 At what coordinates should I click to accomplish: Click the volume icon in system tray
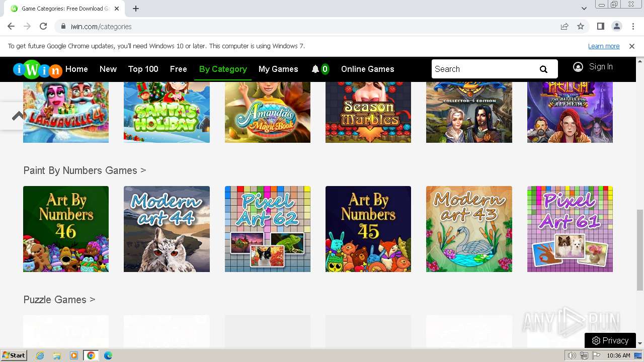572,355
